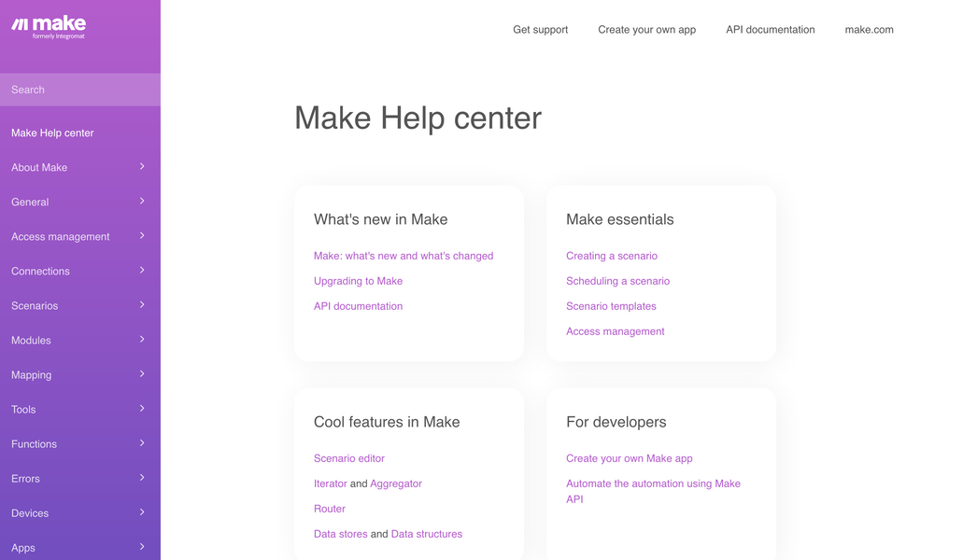963x560 pixels.
Task: Open the Upgrading to Make link
Action: (358, 281)
